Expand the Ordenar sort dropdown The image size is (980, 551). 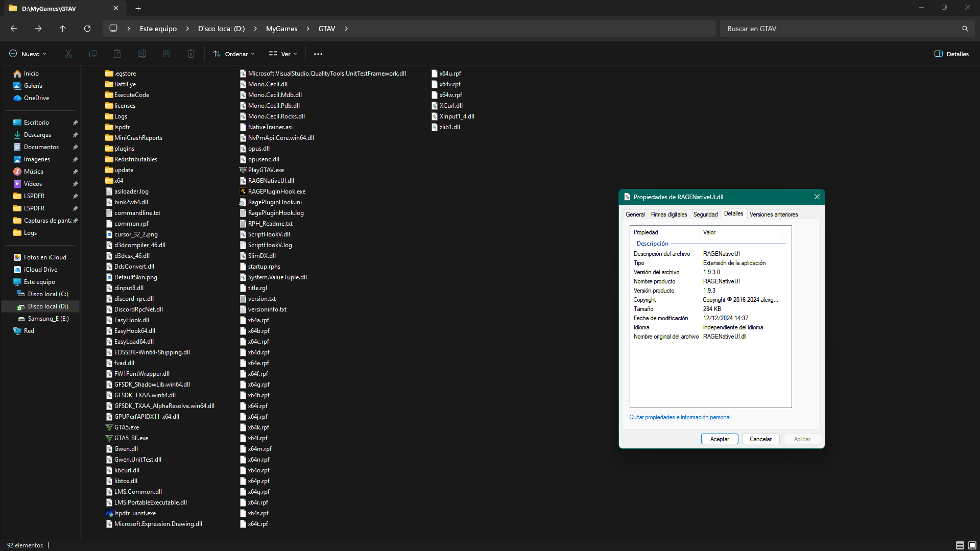[234, 54]
